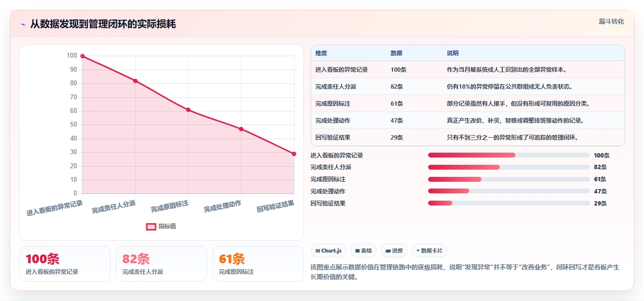Click the chart data point for 完成处理动作
The height and width of the screenshot is (301, 644).
point(241,129)
